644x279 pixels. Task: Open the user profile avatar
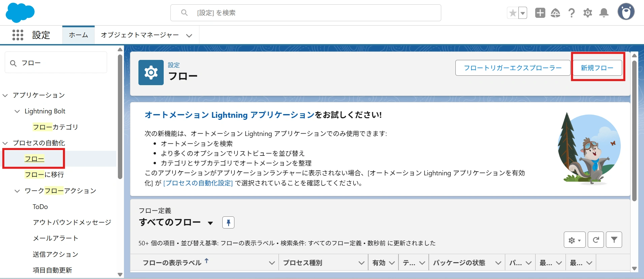click(x=626, y=12)
